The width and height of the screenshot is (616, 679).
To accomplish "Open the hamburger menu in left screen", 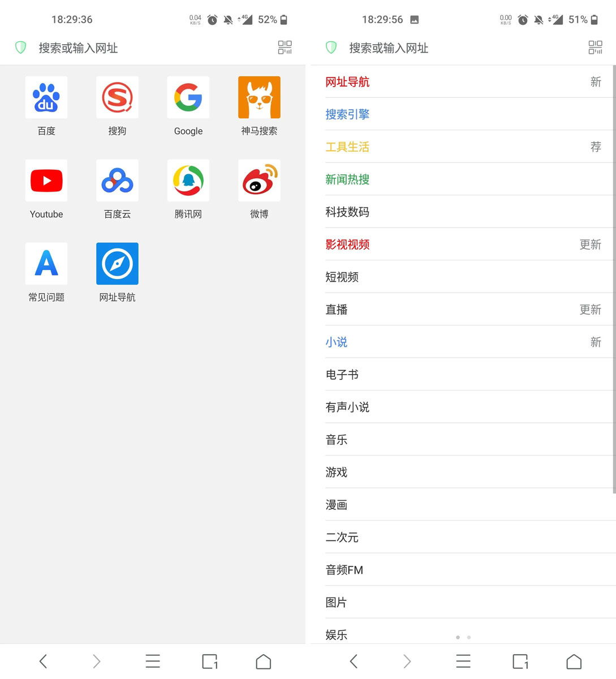I will coord(153,661).
